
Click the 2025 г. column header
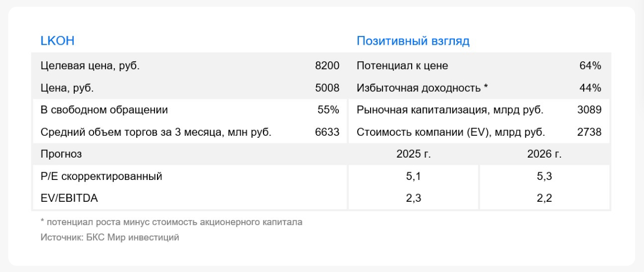pyautogui.click(x=413, y=154)
